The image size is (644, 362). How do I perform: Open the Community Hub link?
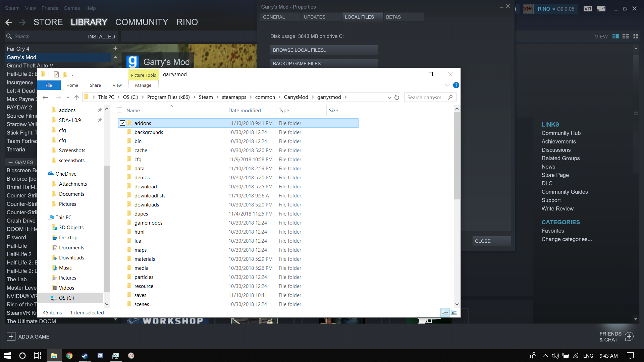[x=561, y=133]
